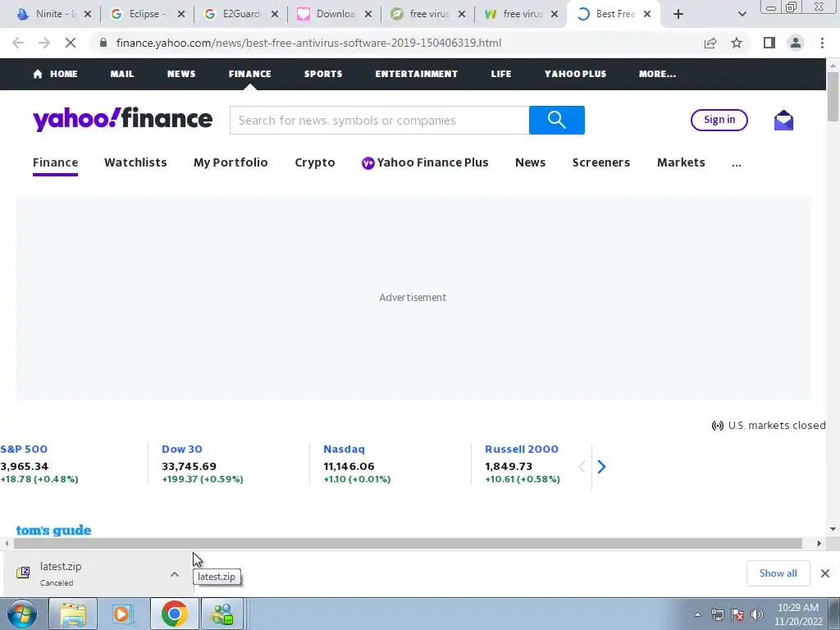
Task: Open YAHOO PLUS in top bar
Action: point(575,74)
